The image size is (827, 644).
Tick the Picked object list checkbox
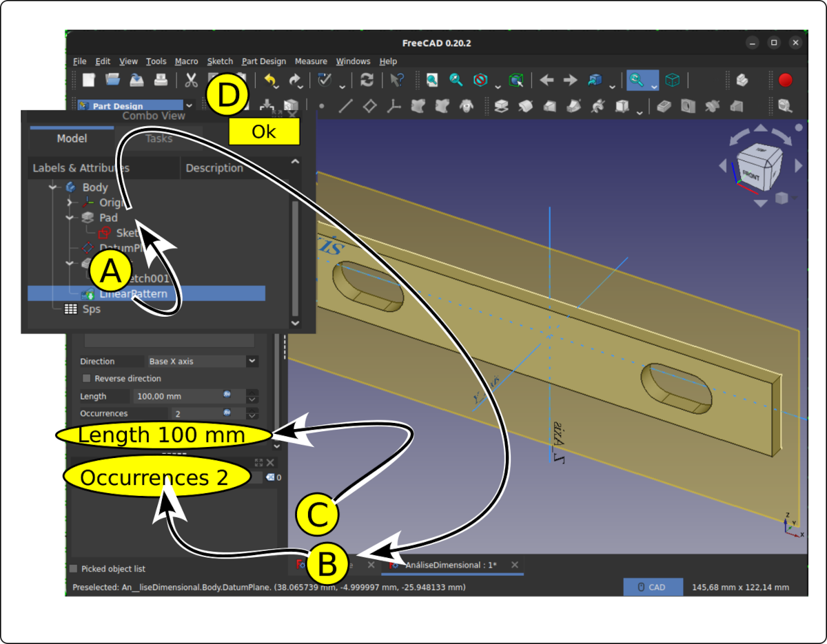tap(74, 568)
